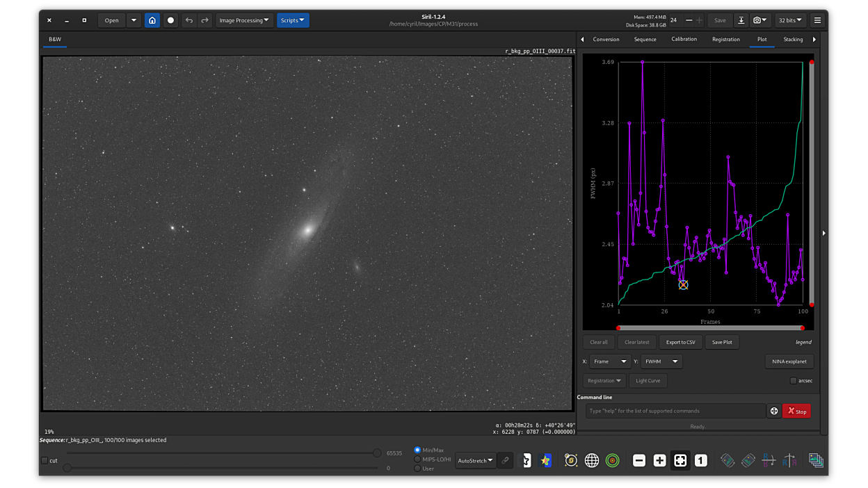The width and height of the screenshot is (868, 488).
Task: Enable the arcsec checkbox
Action: tap(794, 380)
